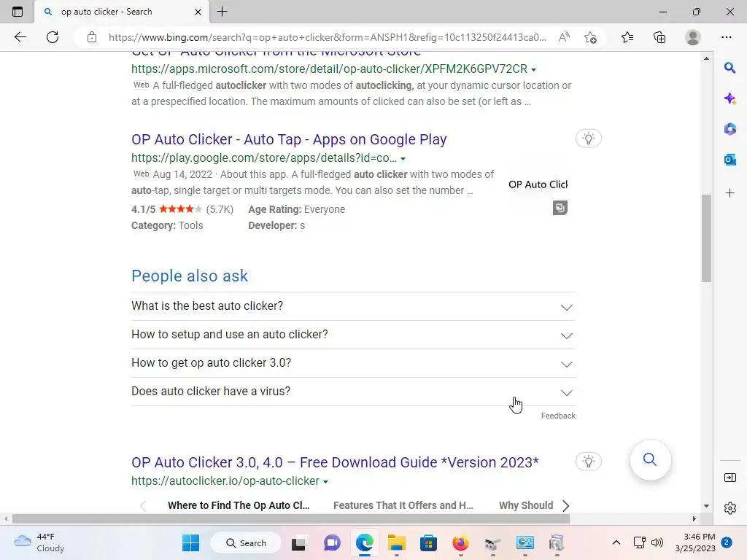
Task: Select 'Why Should' tab
Action: 526,506
